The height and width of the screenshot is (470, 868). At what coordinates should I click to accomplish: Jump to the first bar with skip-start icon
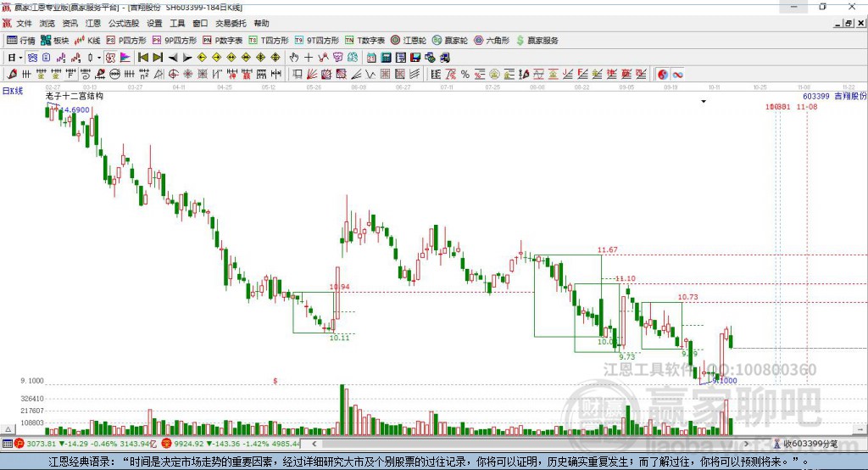[x=142, y=58]
